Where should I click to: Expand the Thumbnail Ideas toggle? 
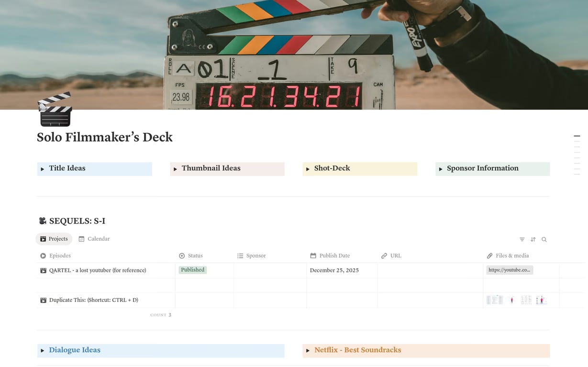point(175,169)
